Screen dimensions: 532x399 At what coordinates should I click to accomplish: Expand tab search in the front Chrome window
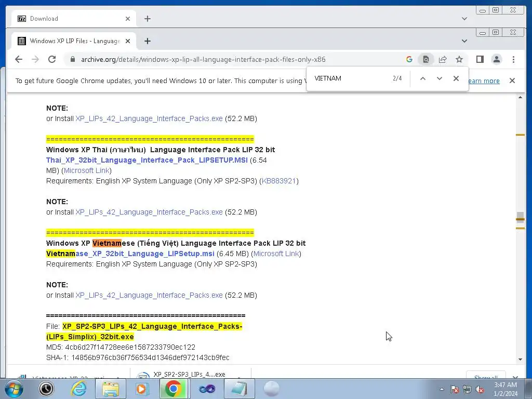pos(464,41)
